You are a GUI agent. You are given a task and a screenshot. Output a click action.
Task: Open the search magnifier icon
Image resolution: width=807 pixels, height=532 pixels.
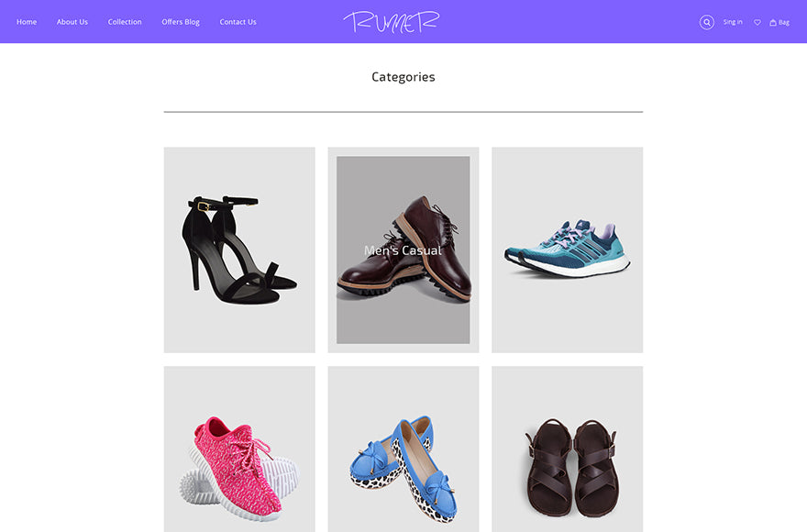point(707,22)
